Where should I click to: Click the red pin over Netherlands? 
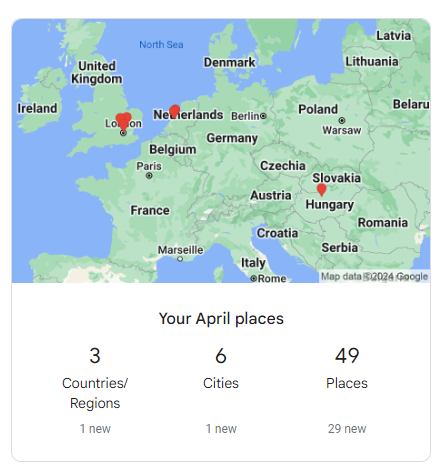click(174, 111)
